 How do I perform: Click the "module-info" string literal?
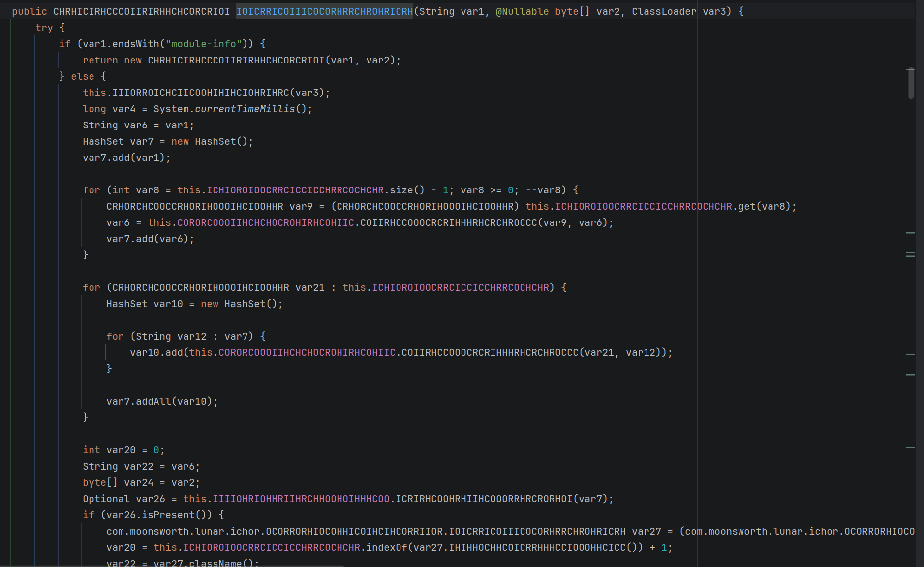[204, 44]
